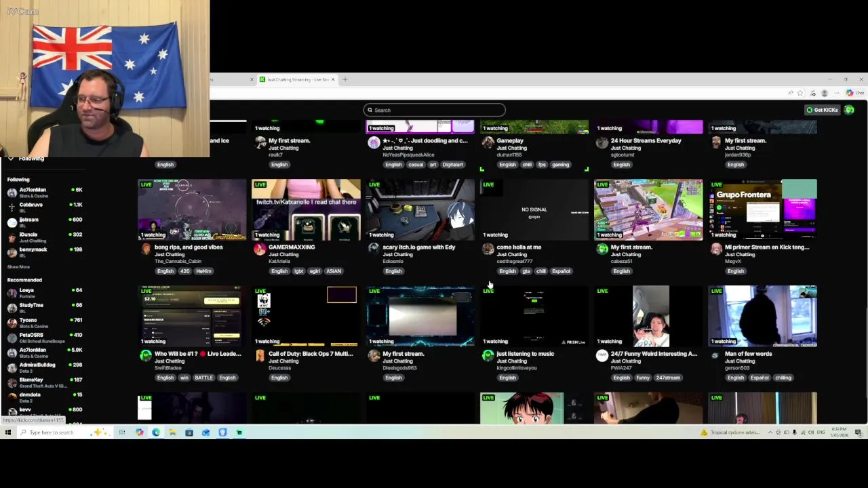This screenshot has width=868, height=488.
Task: Open 24/7 Funny Weird Interesting stream thumbnail
Action: click(648, 316)
